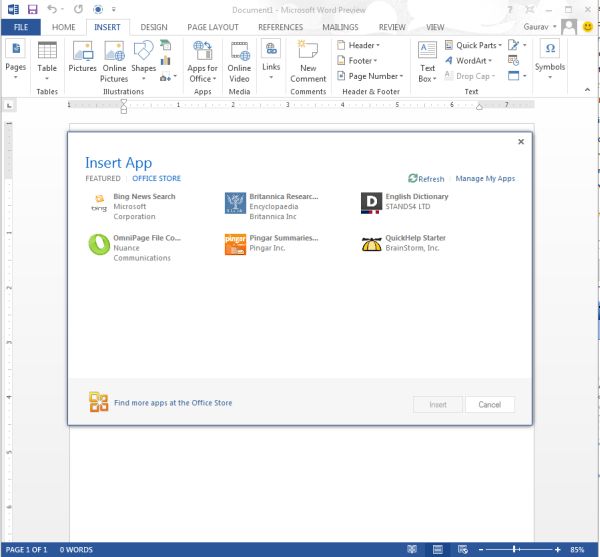Click the zoom out minus button
Screen dimensions: 600x557
481,549
